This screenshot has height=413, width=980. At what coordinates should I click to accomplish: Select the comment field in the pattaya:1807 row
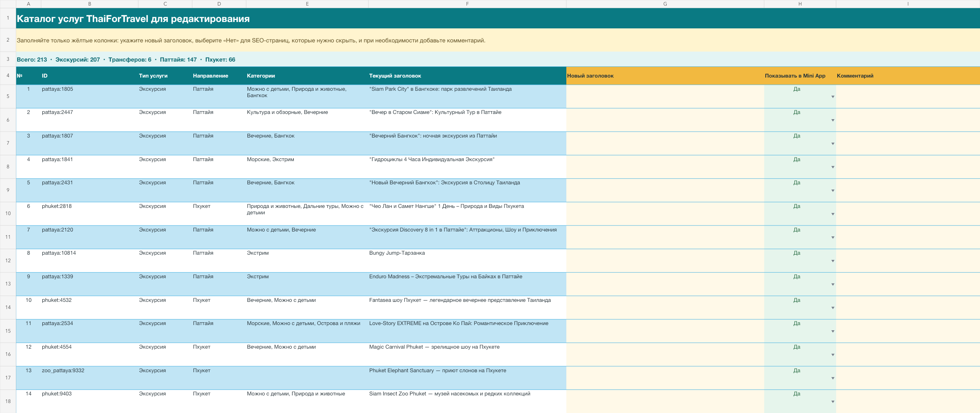coord(908,143)
